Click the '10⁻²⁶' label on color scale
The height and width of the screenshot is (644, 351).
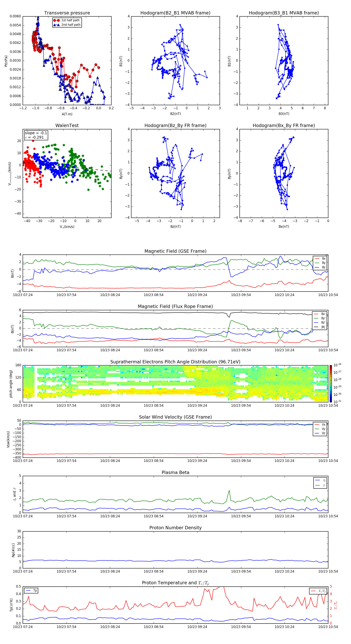pos(337,365)
